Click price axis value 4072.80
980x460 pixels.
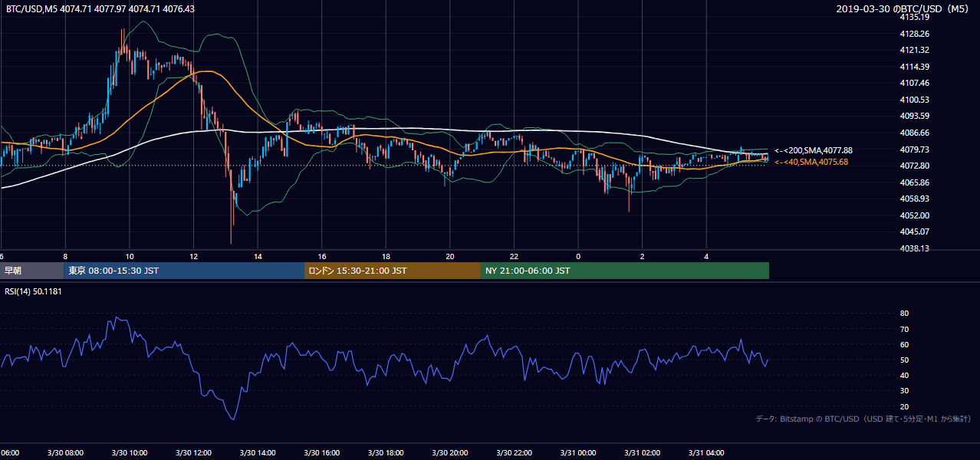914,166
